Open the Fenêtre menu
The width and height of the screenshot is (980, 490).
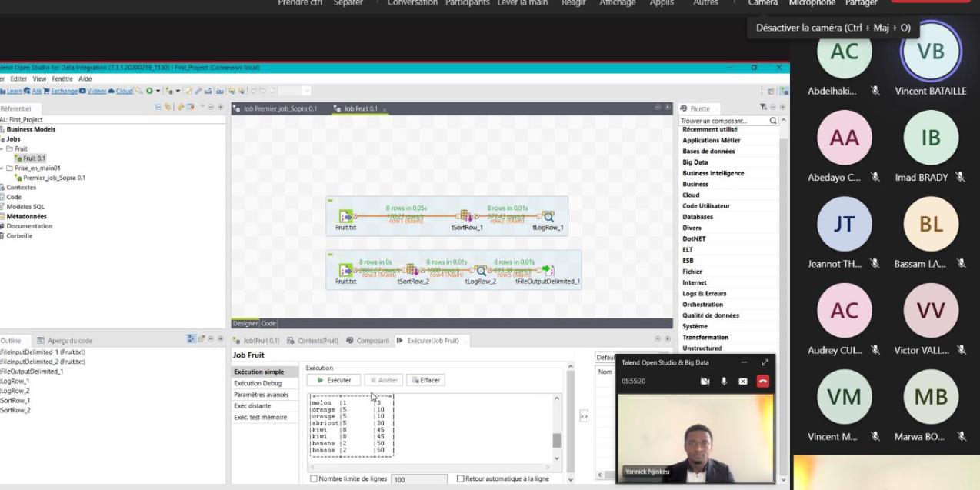click(62, 78)
